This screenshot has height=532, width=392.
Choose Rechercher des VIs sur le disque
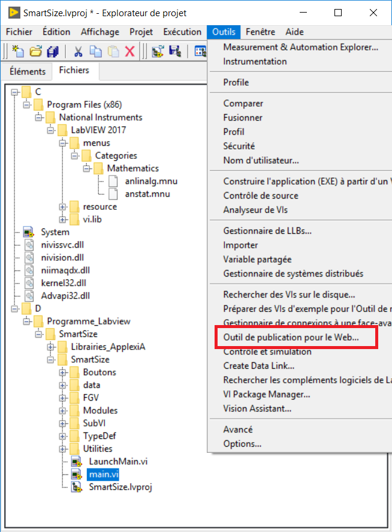coord(289,294)
